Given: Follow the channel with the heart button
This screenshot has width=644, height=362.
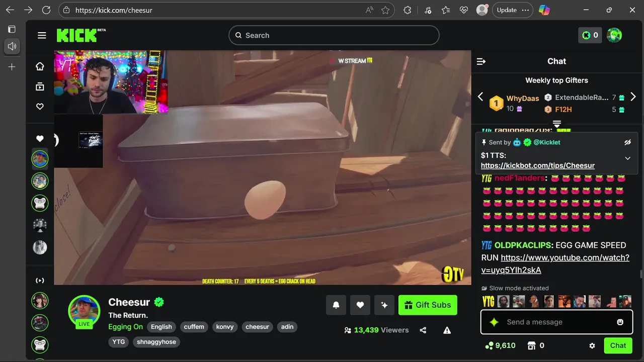Looking at the screenshot, I should tap(360, 305).
